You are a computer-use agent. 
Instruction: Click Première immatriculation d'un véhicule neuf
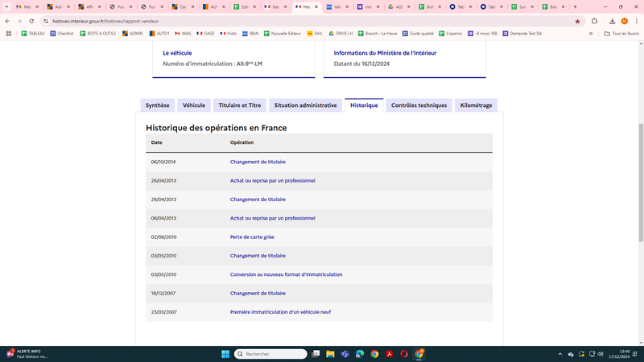pyautogui.click(x=280, y=312)
